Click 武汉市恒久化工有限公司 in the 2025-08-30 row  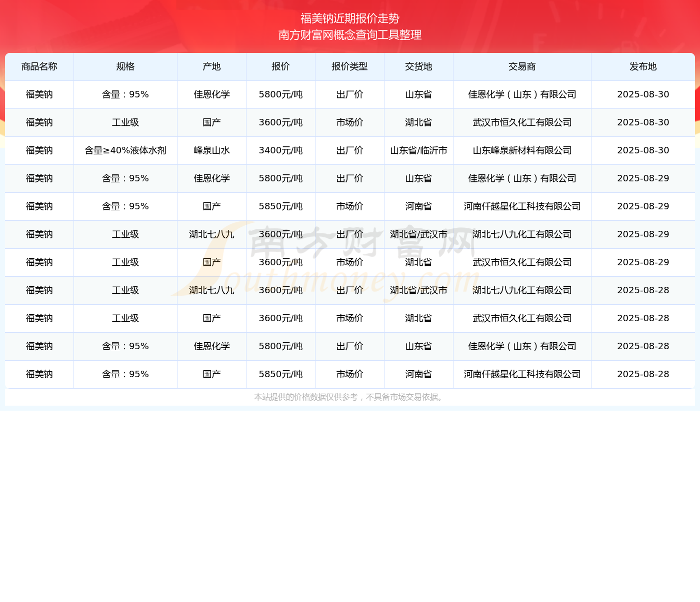[x=522, y=122]
